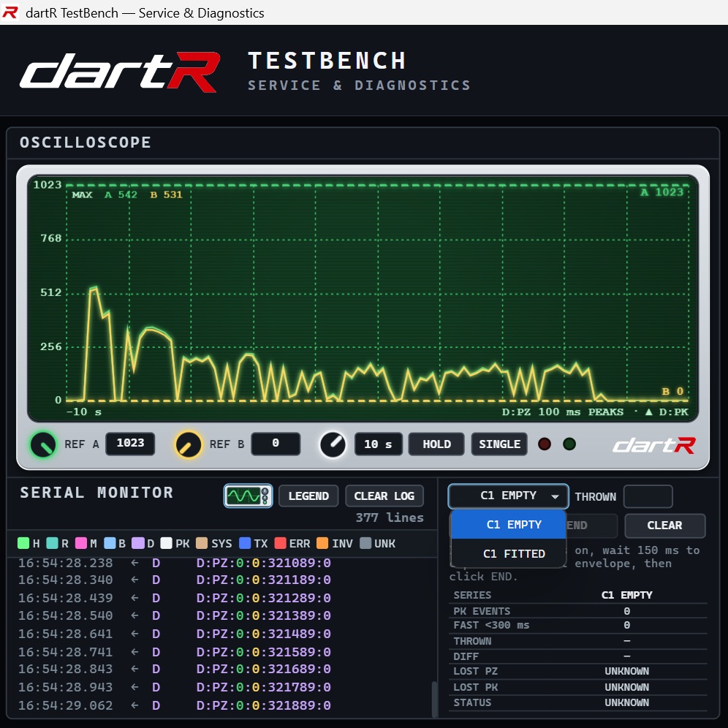Click the LOST PZ row showing UNKNOWN

coord(578,672)
